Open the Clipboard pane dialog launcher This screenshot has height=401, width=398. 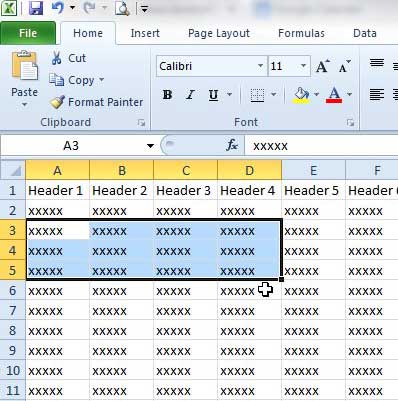pos(141,123)
